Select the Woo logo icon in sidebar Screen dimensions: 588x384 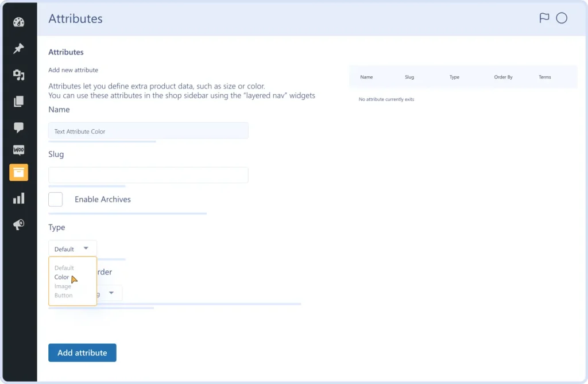(x=19, y=150)
